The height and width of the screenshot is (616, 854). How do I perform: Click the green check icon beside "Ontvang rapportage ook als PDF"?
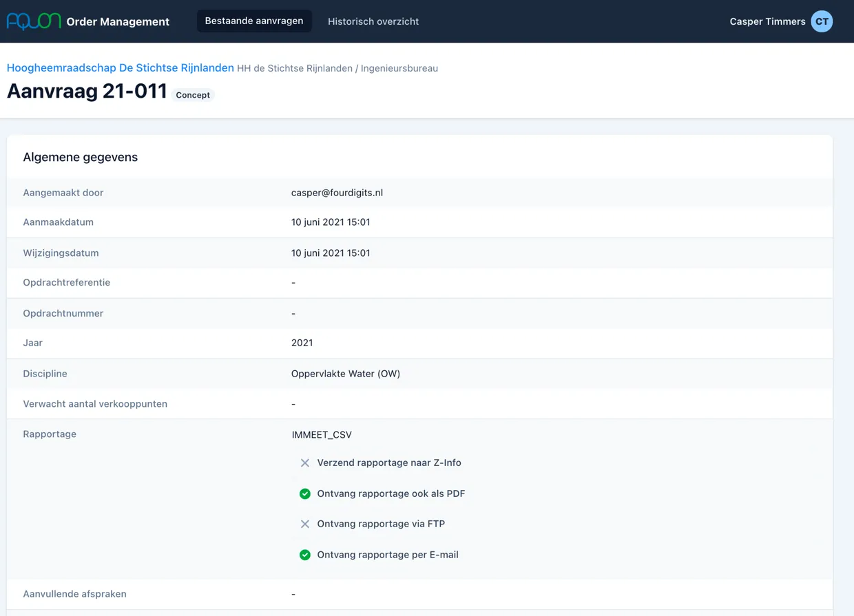305,493
